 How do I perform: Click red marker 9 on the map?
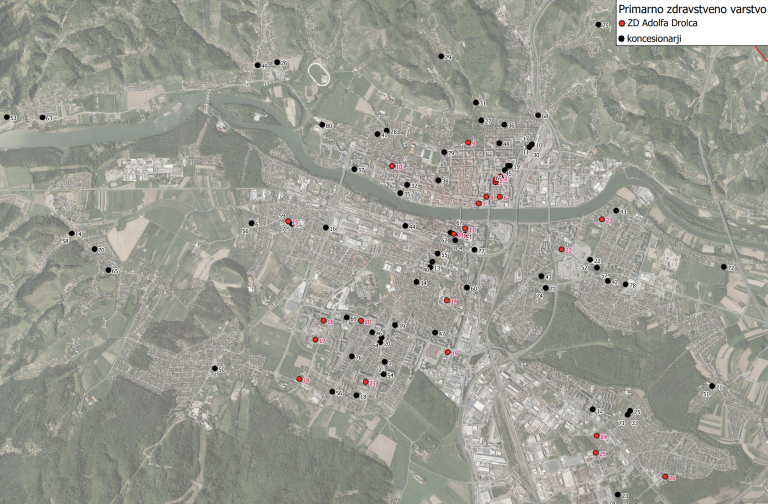[468, 143]
